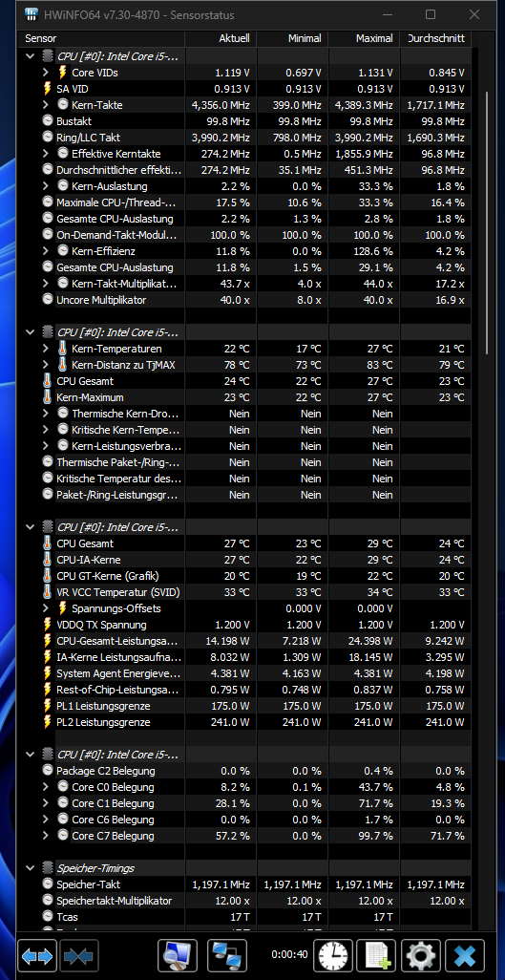Select the Maximale CPU-/Thread-... row
The width and height of the screenshot is (505, 980).
(245, 202)
